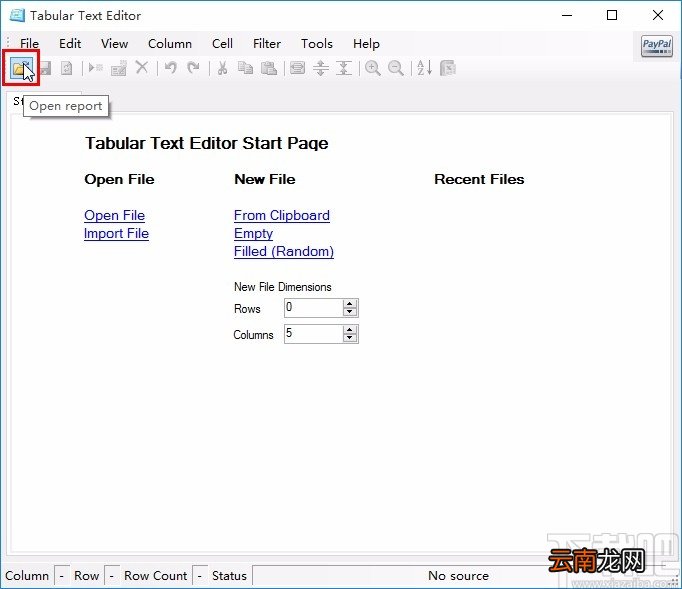The height and width of the screenshot is (589, 682).
Task: Decrease the Rows value with down arrow
Action: pos(350,311)
